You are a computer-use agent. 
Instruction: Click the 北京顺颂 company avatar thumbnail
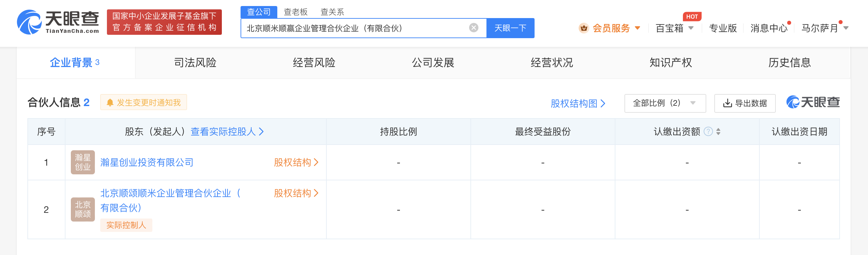pos(83,209)
